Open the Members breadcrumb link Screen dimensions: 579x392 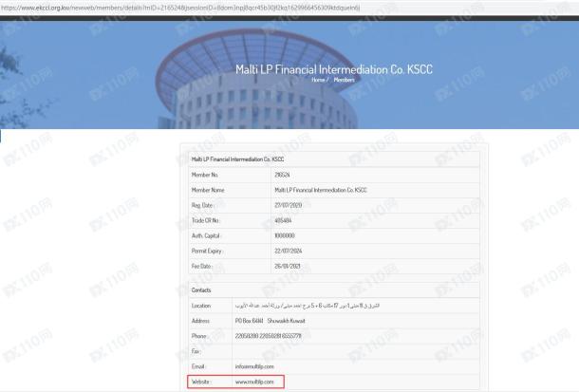pos(344,80)
